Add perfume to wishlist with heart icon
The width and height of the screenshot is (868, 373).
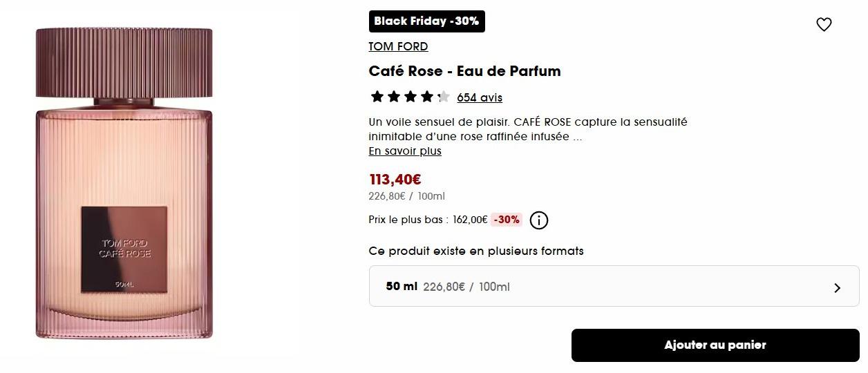click(824, 25)
